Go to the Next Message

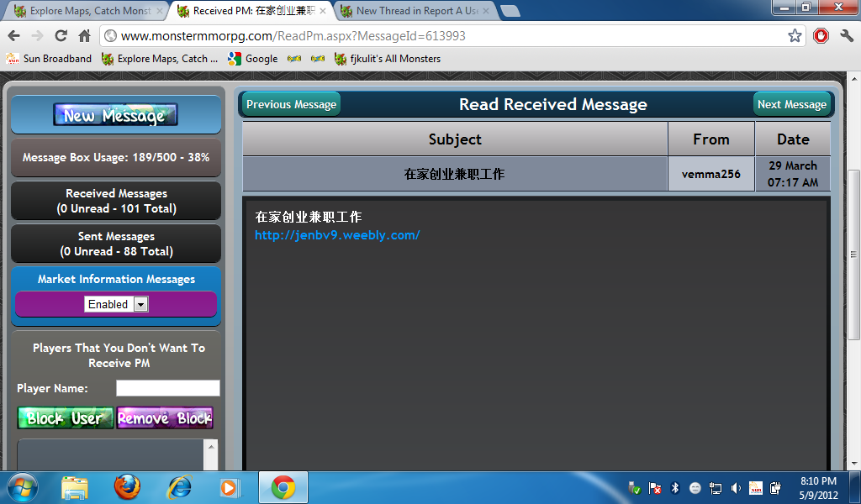[791, 104]
